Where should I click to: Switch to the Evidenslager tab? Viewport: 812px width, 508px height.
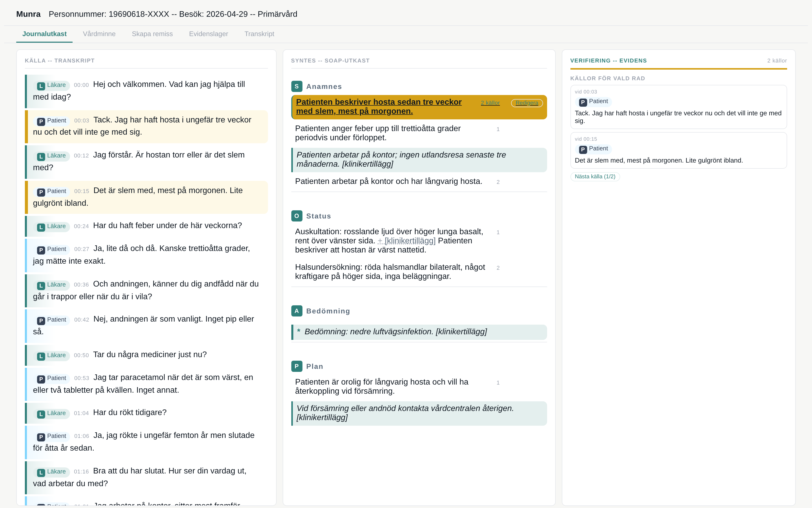pos(208,34)
